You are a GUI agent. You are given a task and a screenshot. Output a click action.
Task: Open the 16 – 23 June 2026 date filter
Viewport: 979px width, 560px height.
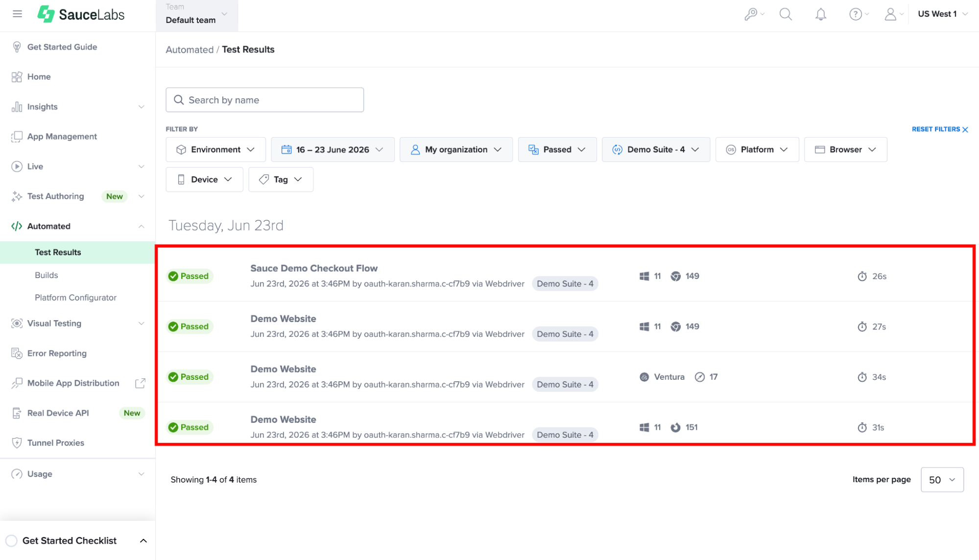(x=333, y=150)
